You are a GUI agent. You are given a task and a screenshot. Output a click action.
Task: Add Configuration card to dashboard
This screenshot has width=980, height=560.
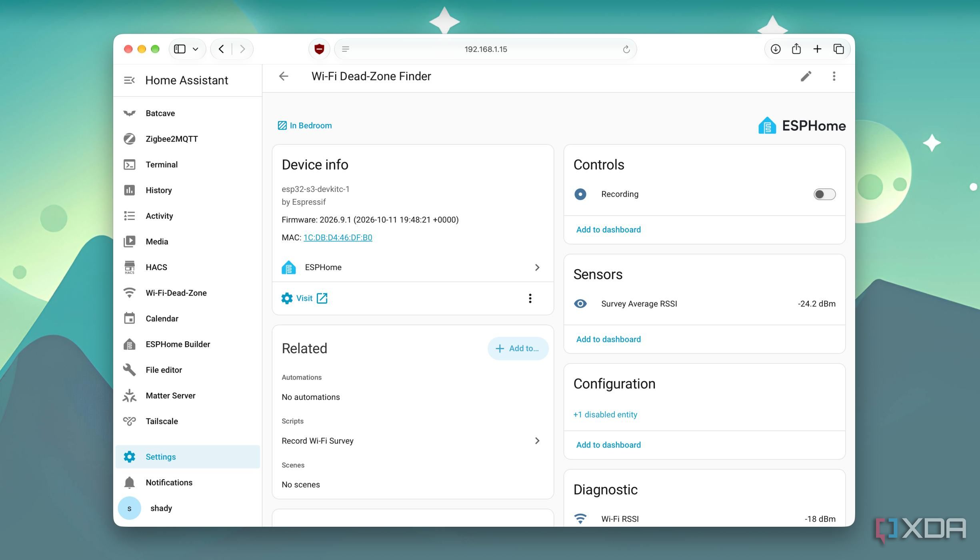coord(608,445)
